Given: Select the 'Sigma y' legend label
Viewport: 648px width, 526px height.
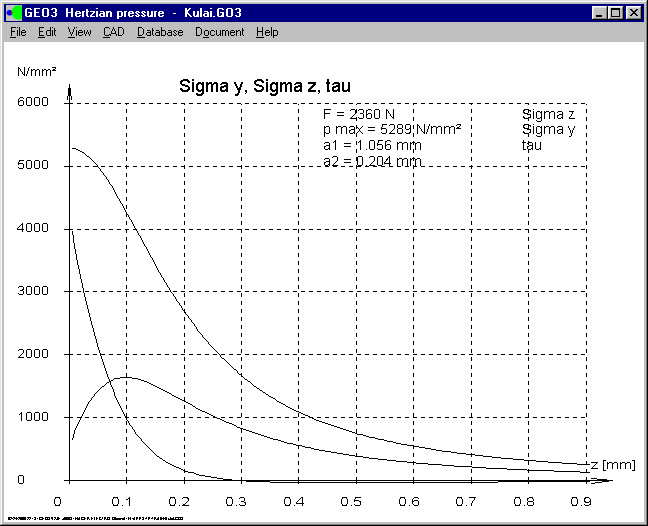Looking at the screenshot, I should (548, 129).
